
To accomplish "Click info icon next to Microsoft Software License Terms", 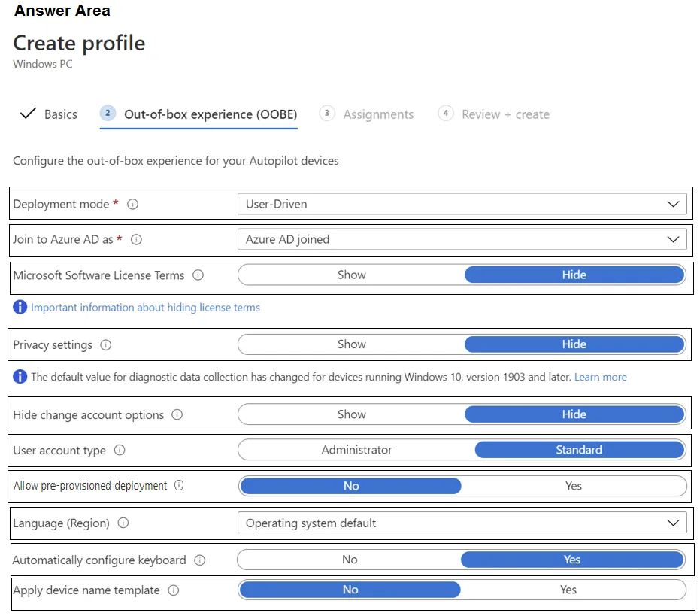I will [x=198, y=275].
